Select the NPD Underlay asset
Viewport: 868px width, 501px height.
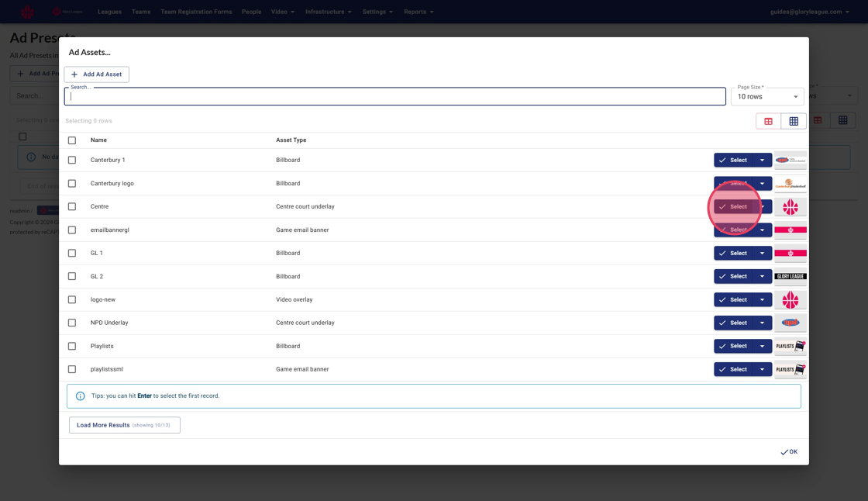click(x=733, y=323)
